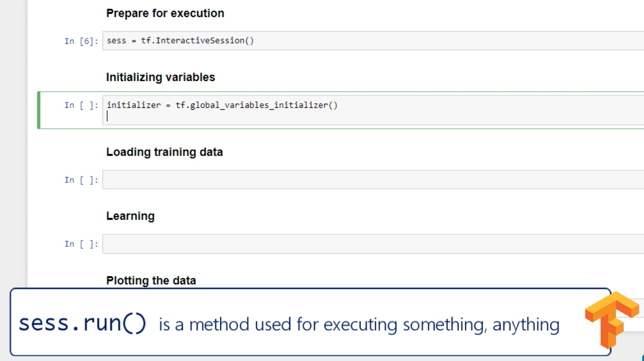Viewport: 644px width, 361px height.
Task: Click the 'Loading training data' heading
Action: coord(164,152)
